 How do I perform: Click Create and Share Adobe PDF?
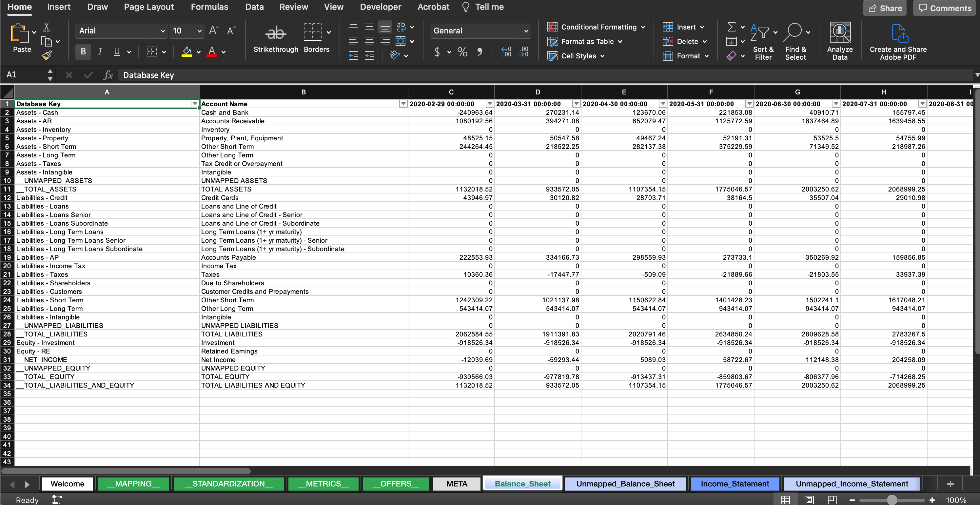click(x=898, y=42)
